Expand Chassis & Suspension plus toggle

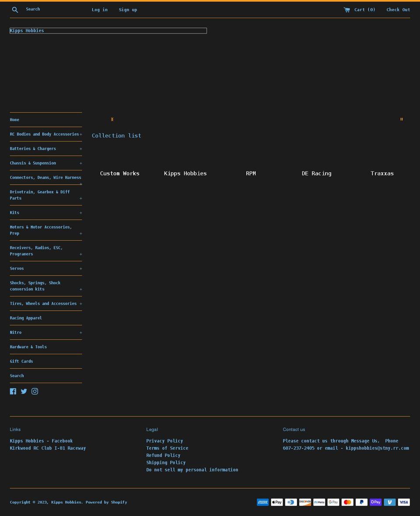tap(80, 163)
